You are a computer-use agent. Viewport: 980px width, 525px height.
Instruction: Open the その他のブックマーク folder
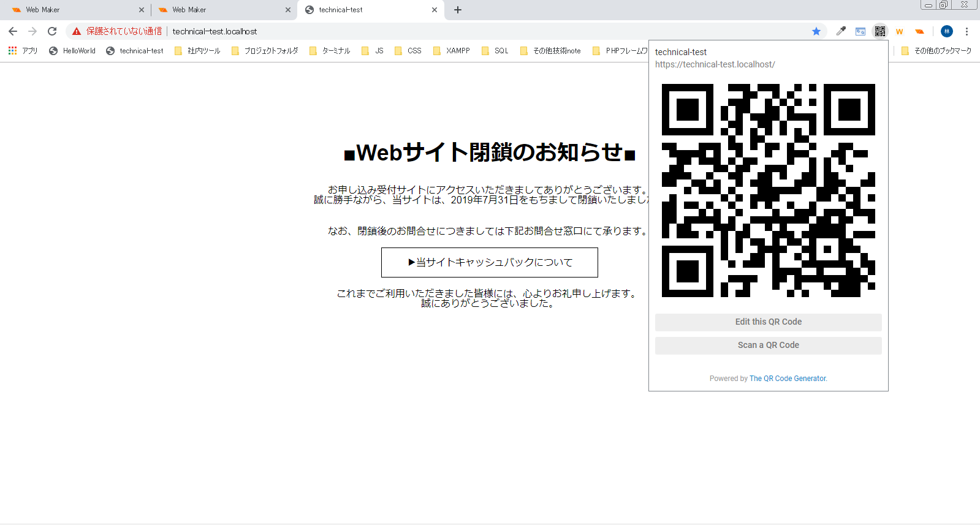tap(936, 51)
